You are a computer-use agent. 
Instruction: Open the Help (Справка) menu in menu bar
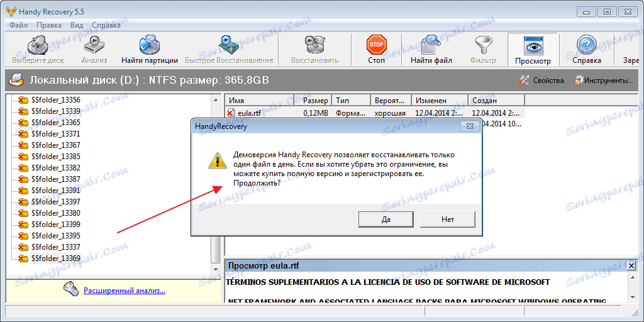(x=106, y=25)
